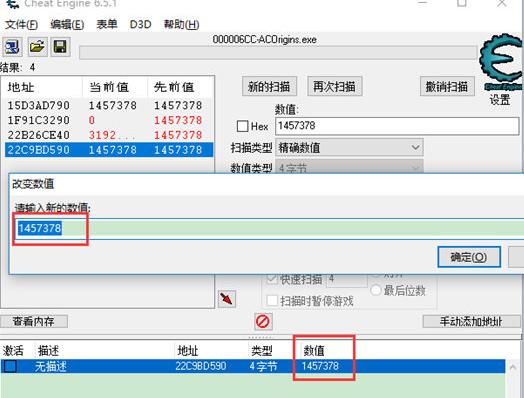This screenshot has width=524, height=398.
Task: Click the scan progress bar
Action: (x=278, y=53)
